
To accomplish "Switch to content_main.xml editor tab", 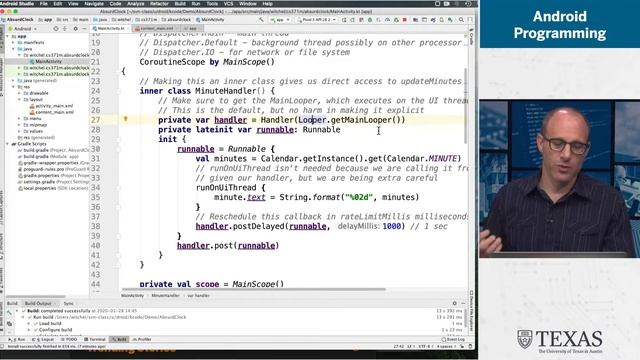I will click(155, 29).
